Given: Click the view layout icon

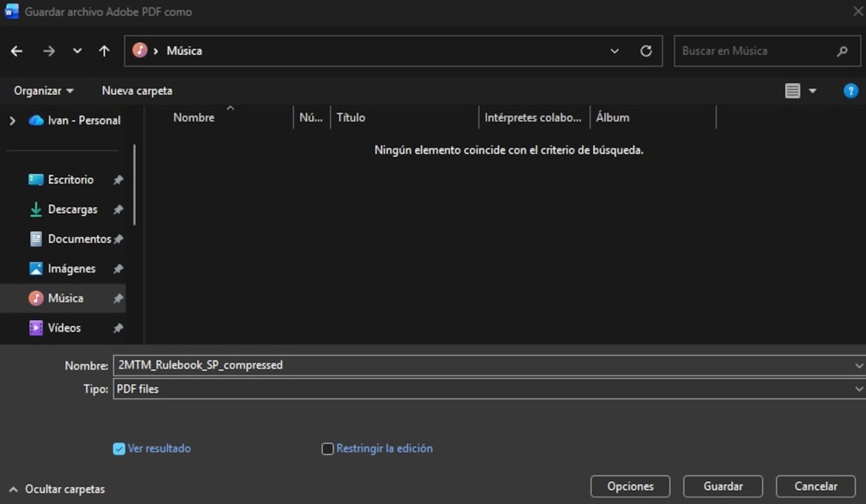Looking at the screenshot, I should (x=792, y=91).
